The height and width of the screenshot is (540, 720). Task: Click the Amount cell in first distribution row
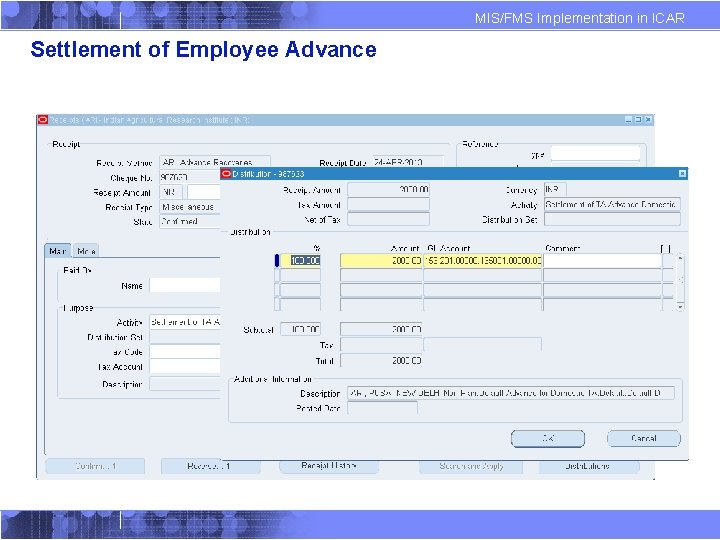pos(381,261)
